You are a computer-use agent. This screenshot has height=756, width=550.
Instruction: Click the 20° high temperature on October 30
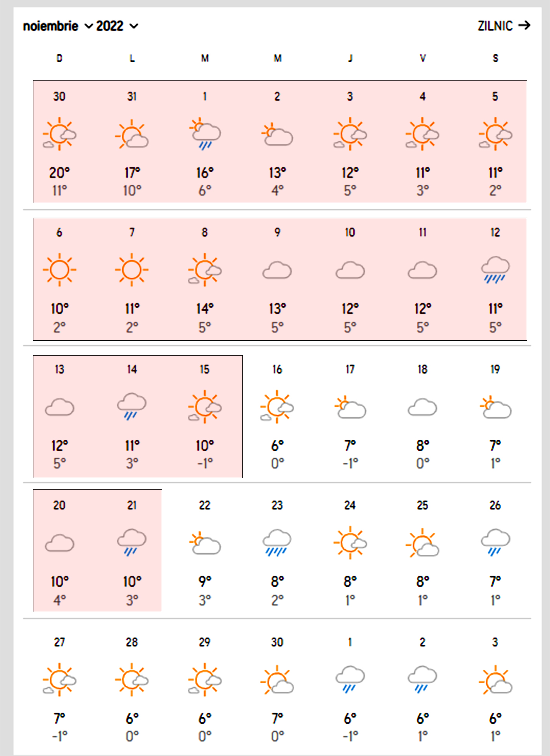59,172
